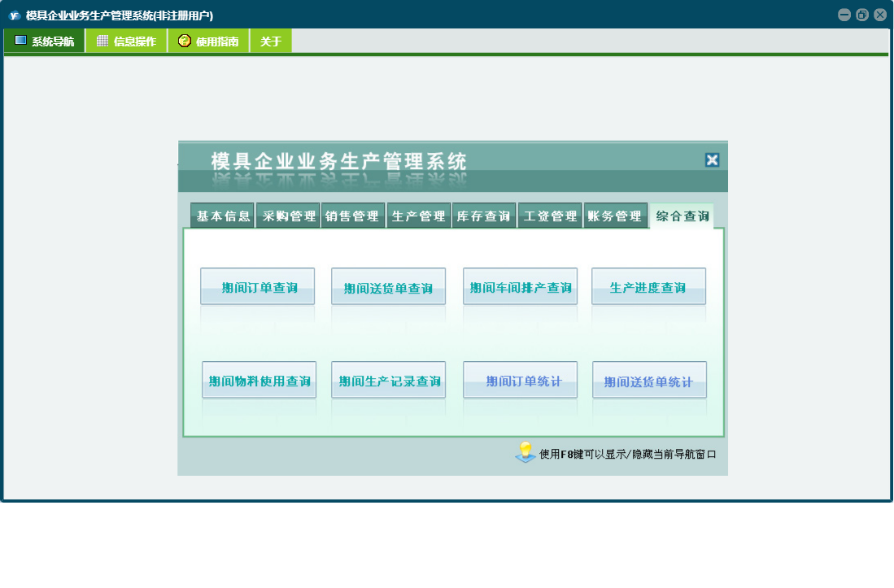The height and width of the screenshot is (588, 894).
Task: Open 期间订单查询
Action: coord(258,286)
